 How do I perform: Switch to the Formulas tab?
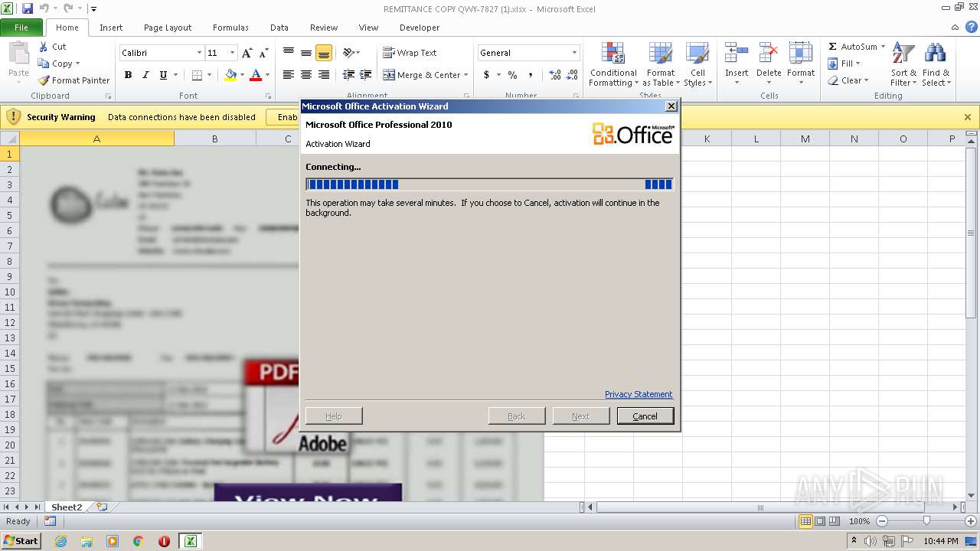tap(230, 28)
